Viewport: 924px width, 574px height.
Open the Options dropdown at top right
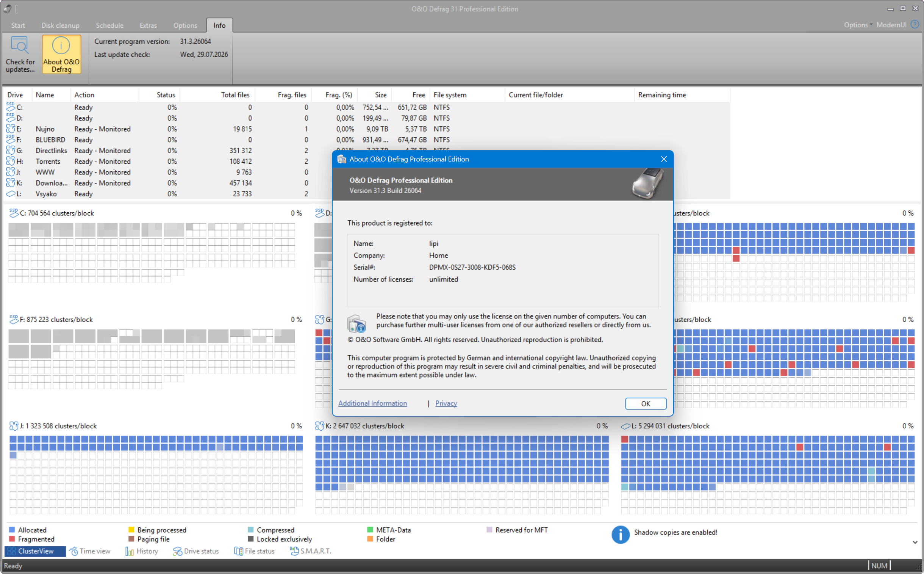(858, 25)
